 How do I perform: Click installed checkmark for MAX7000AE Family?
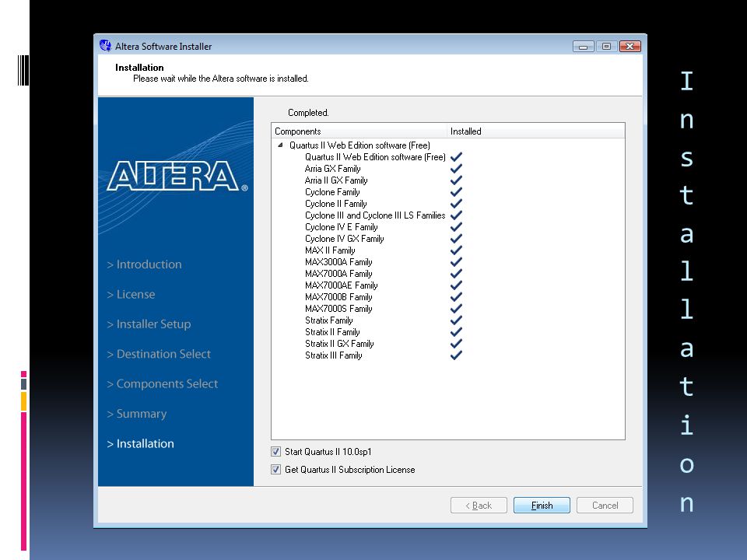click(456, 285)
